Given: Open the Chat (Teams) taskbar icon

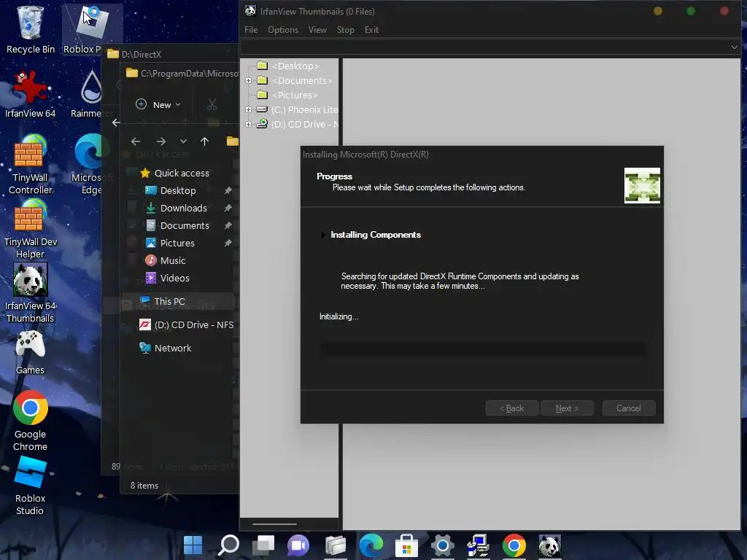Looking at the screenshot, I should click(x=298, y=545).
